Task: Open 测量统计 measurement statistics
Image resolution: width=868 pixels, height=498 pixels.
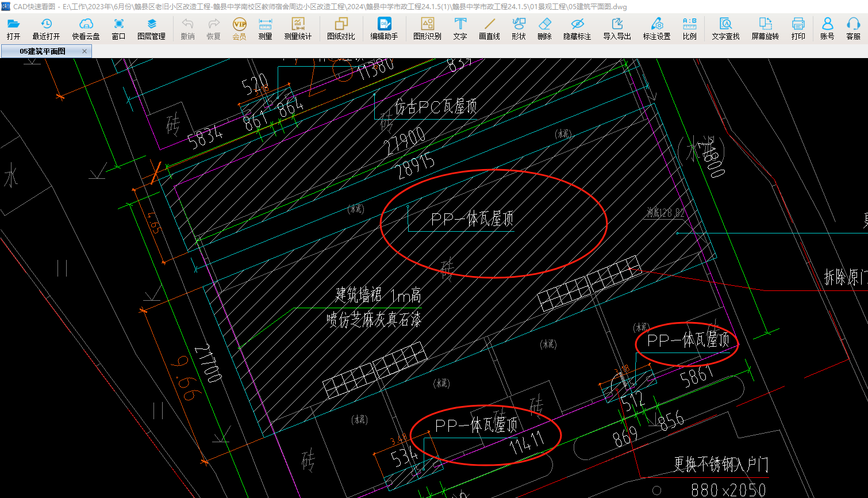Action: tap(298, 29)
